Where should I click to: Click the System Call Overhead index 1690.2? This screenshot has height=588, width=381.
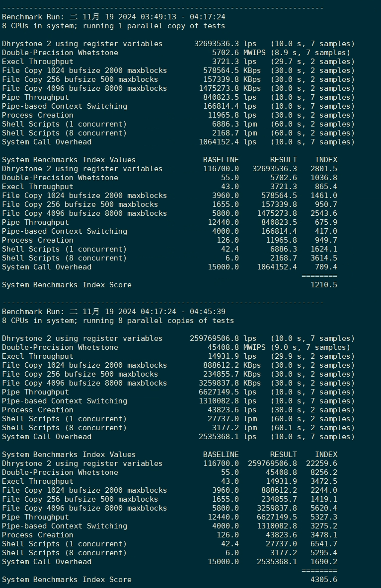324,562
